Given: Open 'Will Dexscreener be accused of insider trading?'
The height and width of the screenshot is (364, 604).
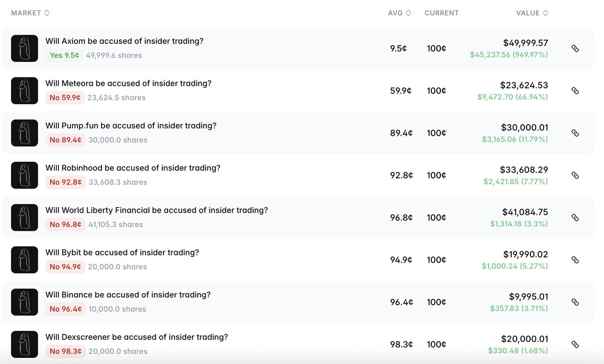Looking at the screenshot, I should pyautogui.click(x=136, y=337).
